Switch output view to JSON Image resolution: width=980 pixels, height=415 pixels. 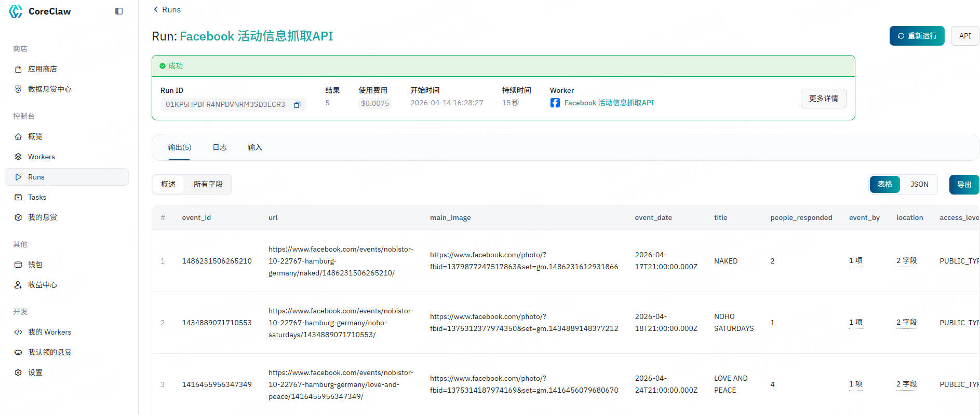click(x=919, y=184)
